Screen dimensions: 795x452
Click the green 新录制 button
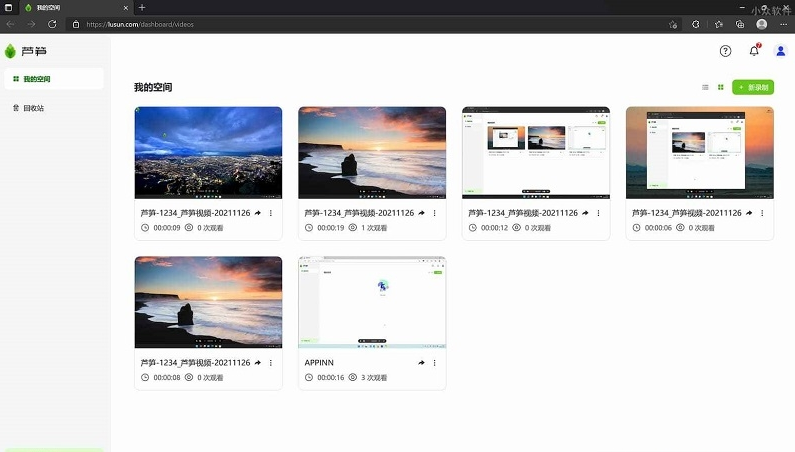point(753,87)
